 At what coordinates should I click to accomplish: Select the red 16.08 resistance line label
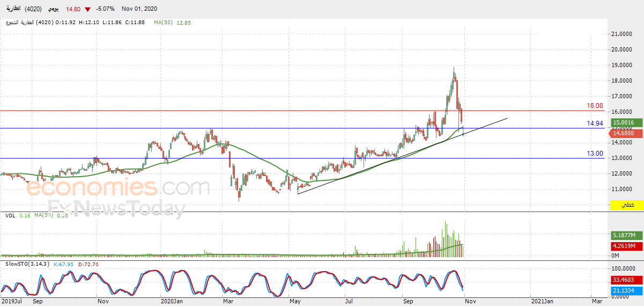coord(595,106)
